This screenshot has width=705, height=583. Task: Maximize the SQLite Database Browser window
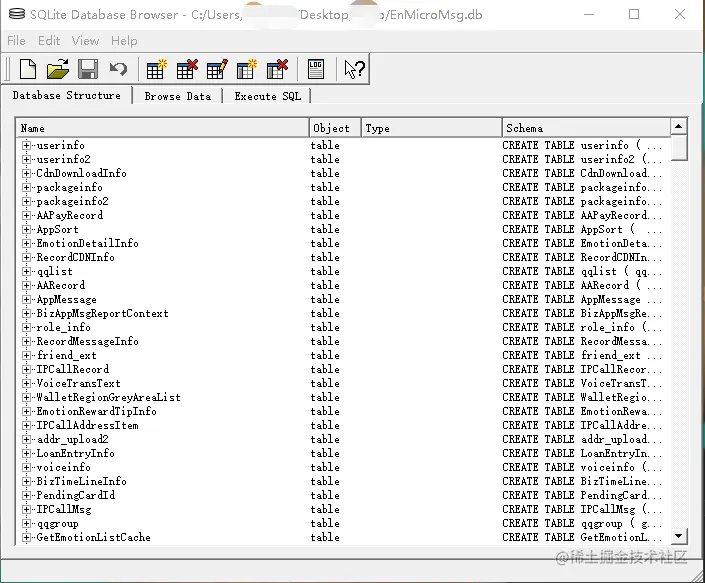click(x=634, y=14)
